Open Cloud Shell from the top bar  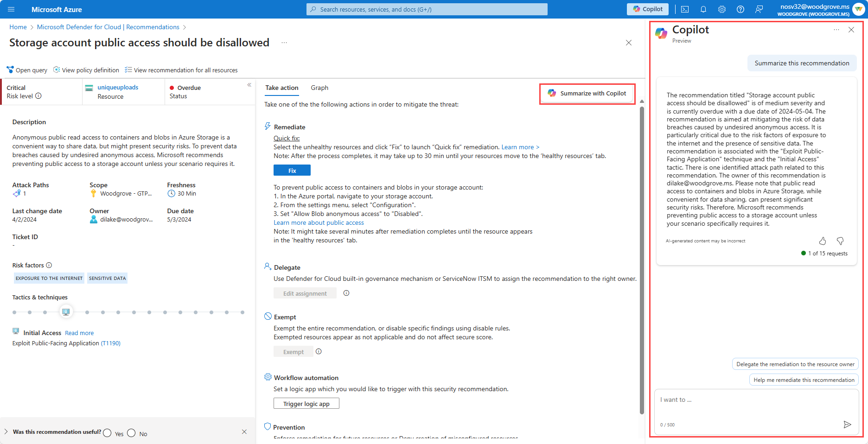pos(685,9)
